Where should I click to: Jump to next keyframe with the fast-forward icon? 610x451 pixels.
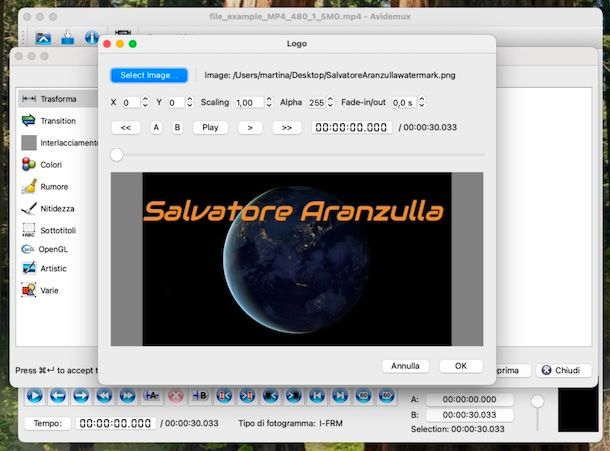click(x=128, y=396)
